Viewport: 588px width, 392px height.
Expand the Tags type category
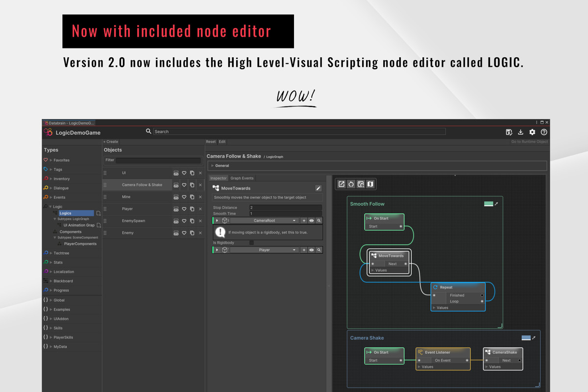click(51, 170)
